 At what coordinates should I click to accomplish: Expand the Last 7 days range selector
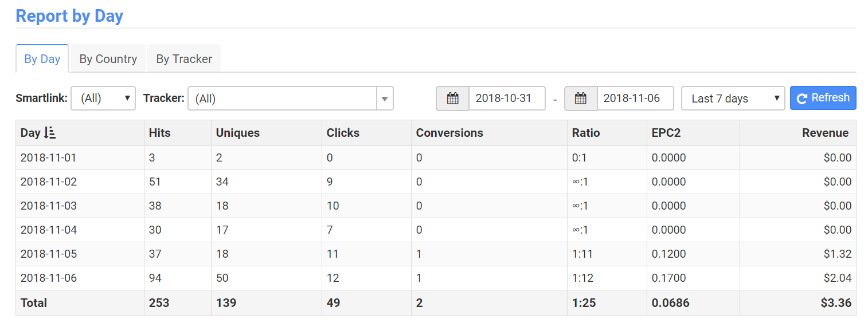(733, 99)
